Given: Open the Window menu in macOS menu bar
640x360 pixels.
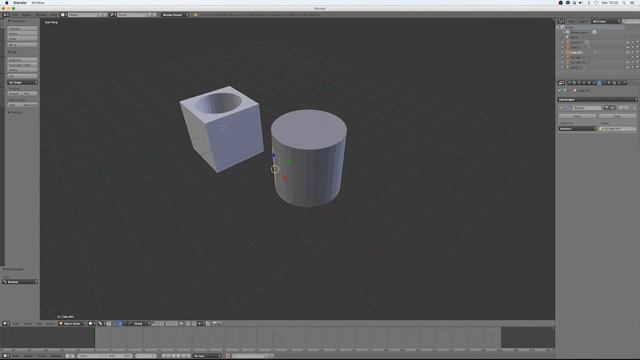Looking at the screenshot, I should coord(38,2).
